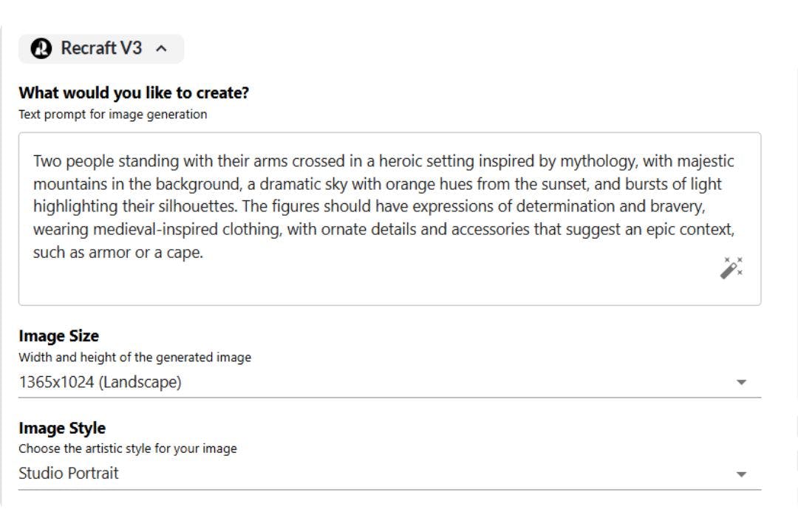This screenshot has height=532, width=798.
Task: Click the Recraft V3 model selector label
Action: pos(101,49)
